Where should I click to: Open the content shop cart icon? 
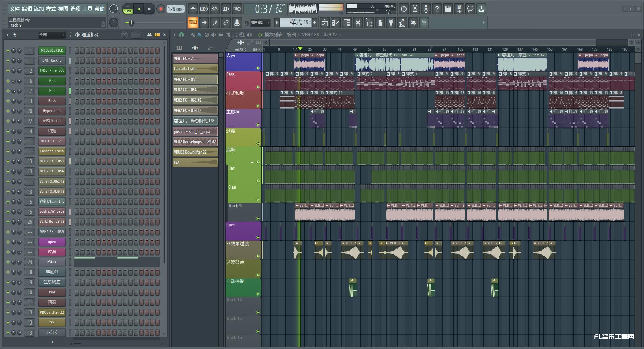(424, 23)
